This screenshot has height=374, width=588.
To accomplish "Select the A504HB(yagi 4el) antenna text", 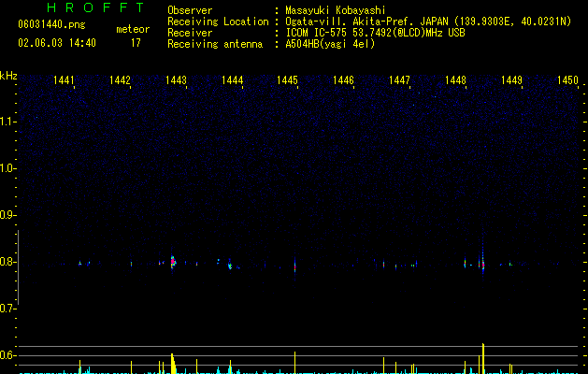I will (330, 44).
